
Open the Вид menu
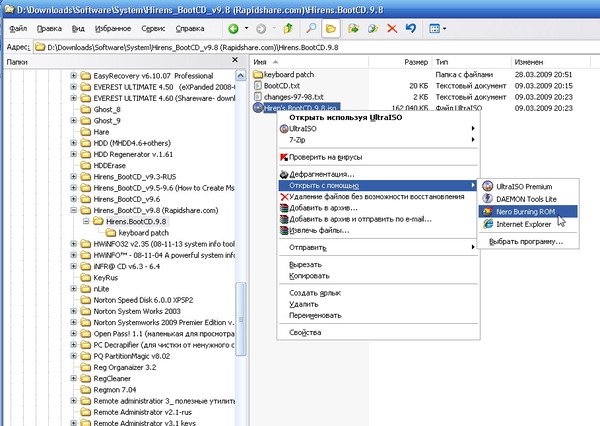(78, 29)
